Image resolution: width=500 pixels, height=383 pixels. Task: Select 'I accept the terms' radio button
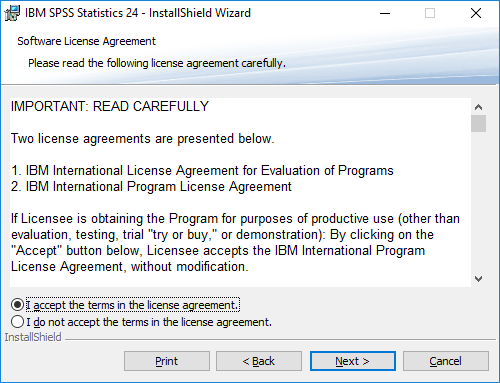[17, 305]
